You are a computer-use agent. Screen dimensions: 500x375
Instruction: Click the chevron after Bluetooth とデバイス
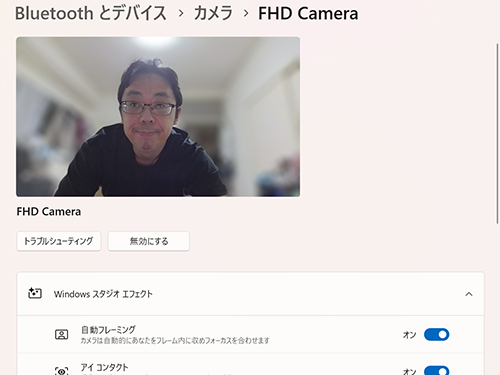pyautogui.click(x=181, y=14)
